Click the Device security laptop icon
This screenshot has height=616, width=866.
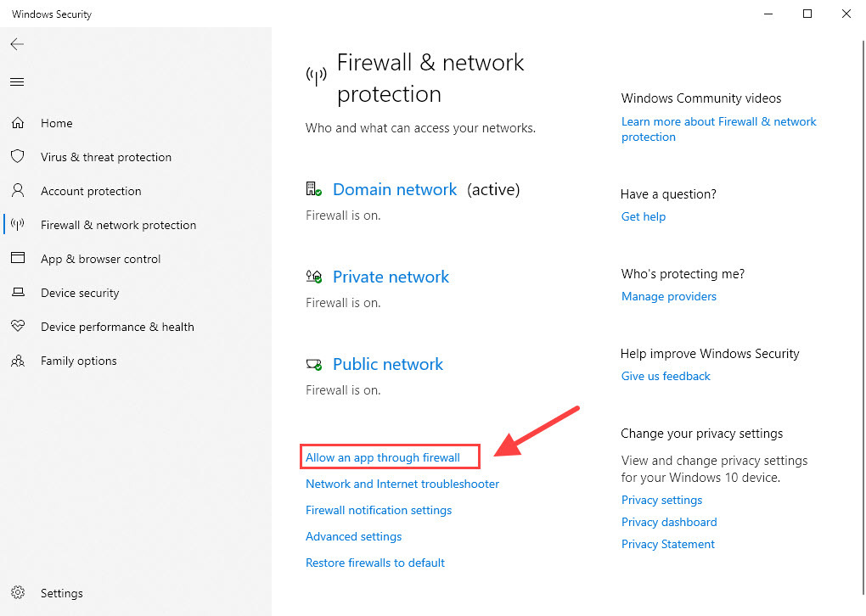pos(18,292)
